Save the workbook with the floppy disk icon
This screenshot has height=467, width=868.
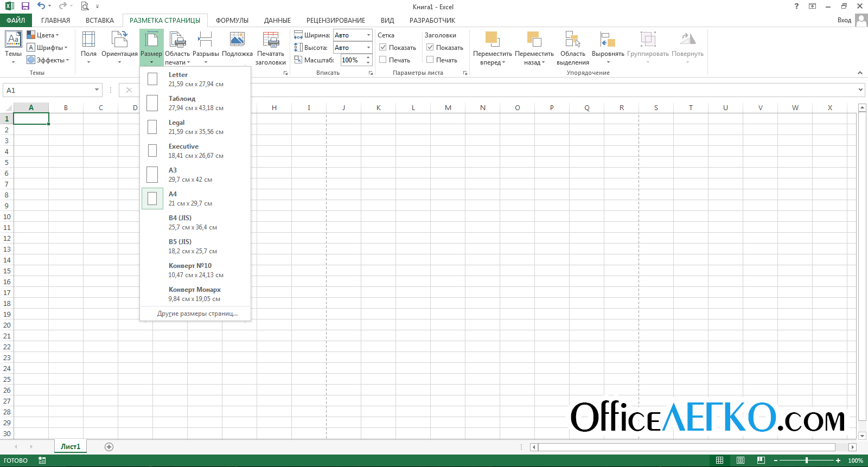(x=25, y=6)
